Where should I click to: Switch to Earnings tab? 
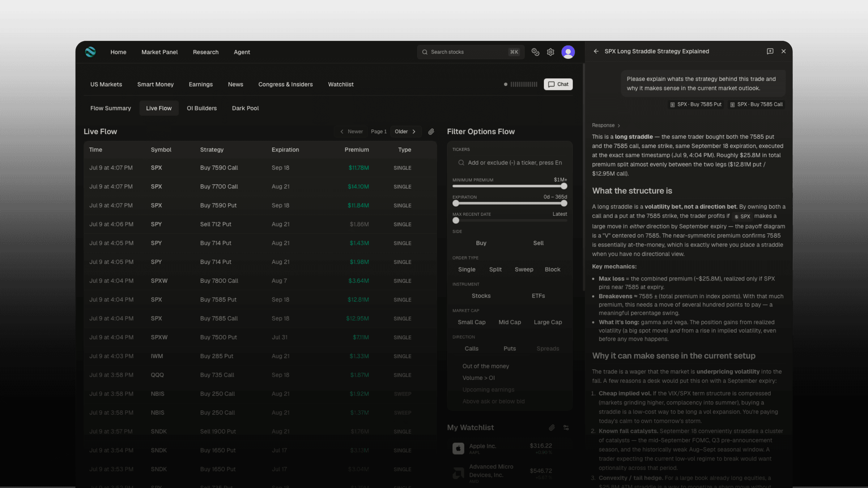201,84
